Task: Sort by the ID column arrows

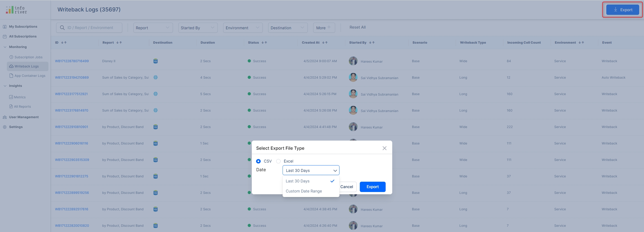Action: tap(64, 43)
